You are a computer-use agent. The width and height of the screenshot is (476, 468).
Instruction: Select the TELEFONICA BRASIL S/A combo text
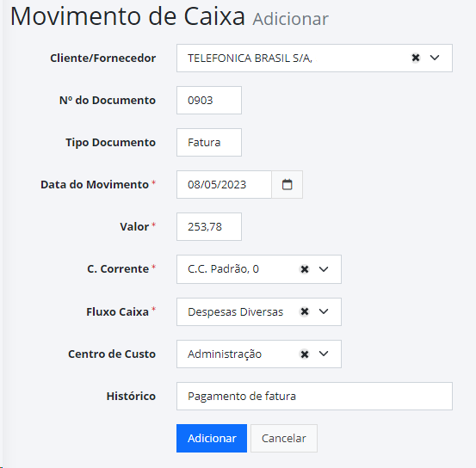(250, 58)
